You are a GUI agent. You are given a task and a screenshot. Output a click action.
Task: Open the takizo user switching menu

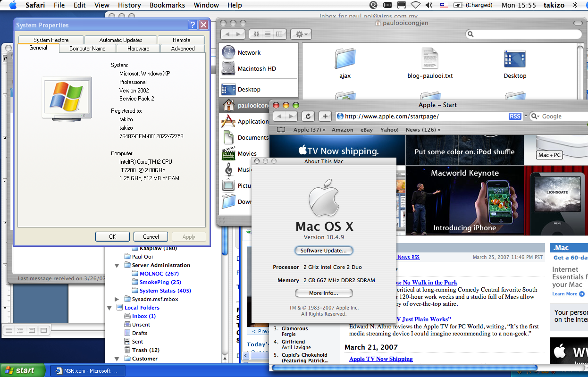pos(554,5)
